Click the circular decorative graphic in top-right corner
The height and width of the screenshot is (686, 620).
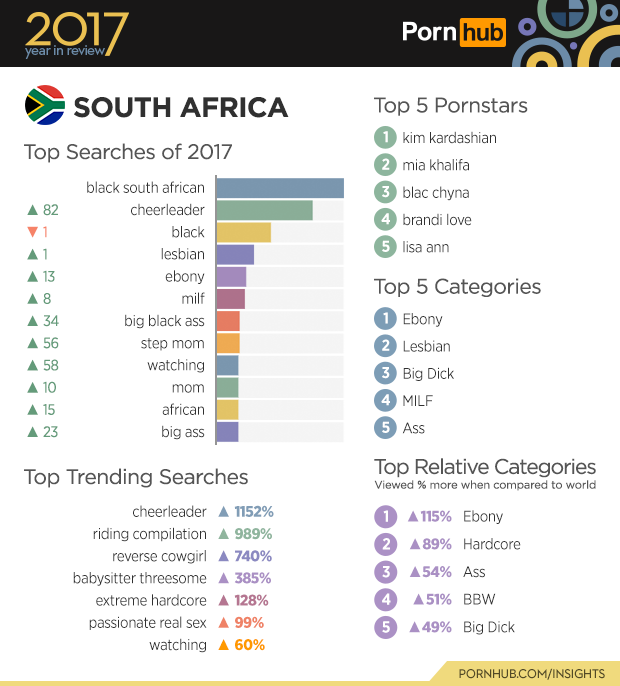click(x=569, y=28)
